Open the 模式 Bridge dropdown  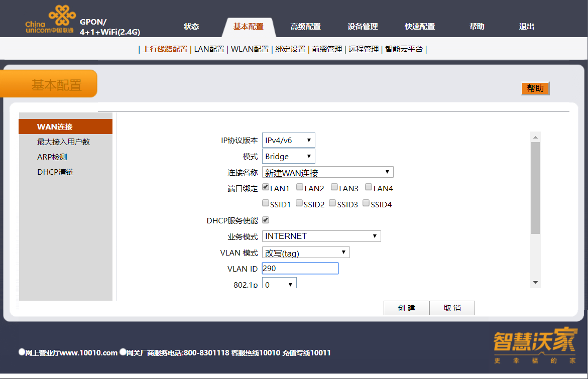coord(288,156)
